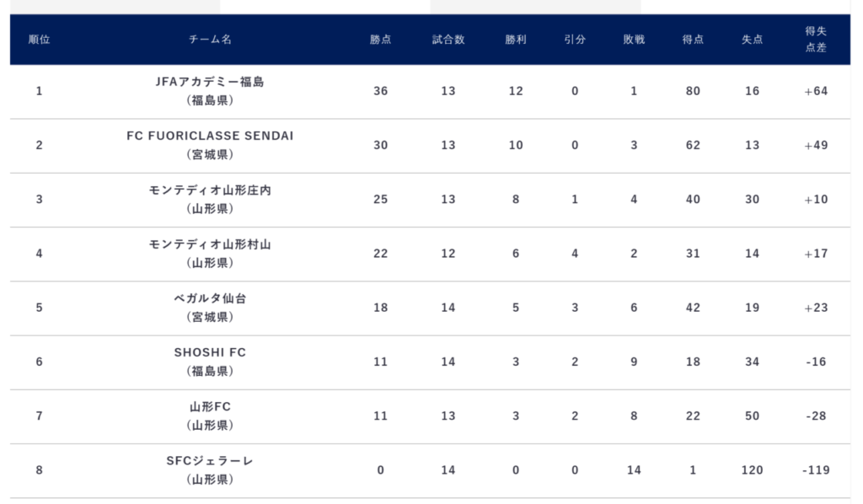Click the 試合数 column header
This screenshot has height=504, width=863.
click(448, 40)
